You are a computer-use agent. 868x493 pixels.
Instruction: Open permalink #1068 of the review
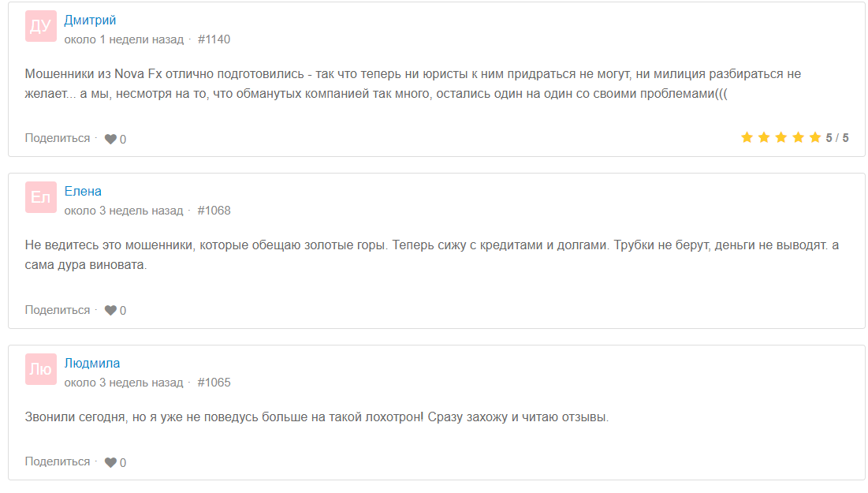click(214, 211)
